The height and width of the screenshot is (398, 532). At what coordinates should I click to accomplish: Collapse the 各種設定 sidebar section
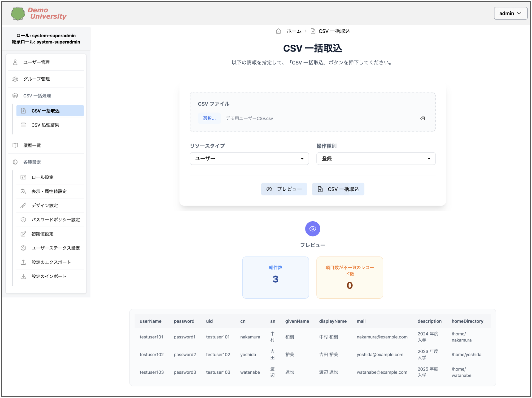(x=32, y=162)
